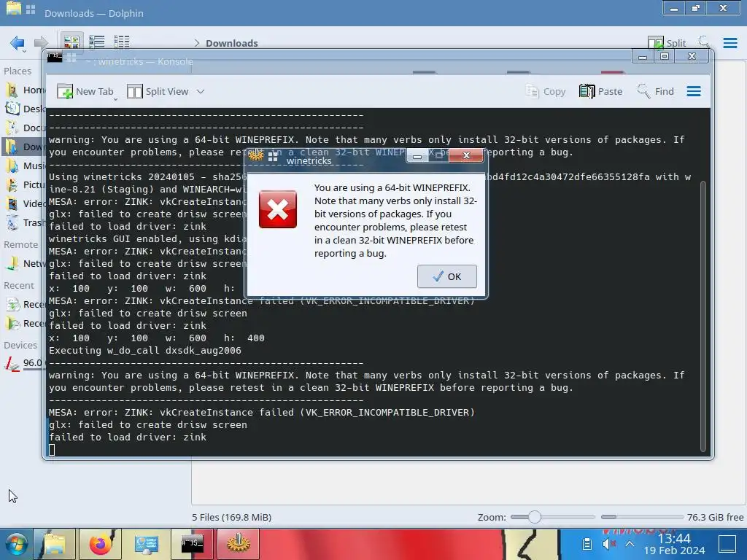Open the Konsole hamburger menu

pyautogui.click(x=694, y=91)
